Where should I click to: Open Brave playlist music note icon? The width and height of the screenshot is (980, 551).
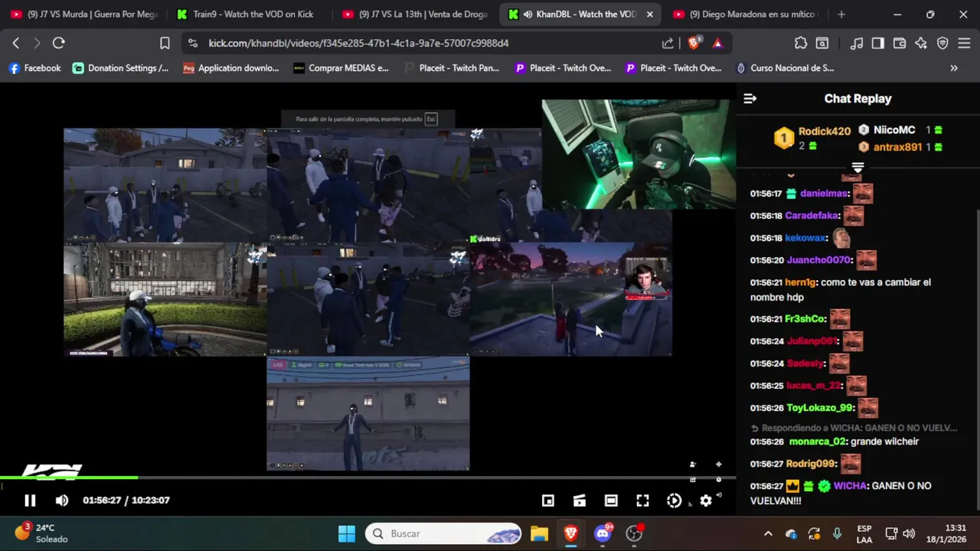click(857, 43)
